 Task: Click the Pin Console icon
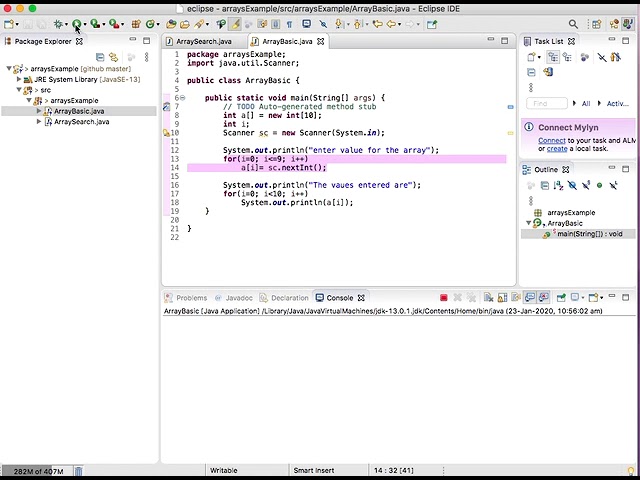[561, 298]
